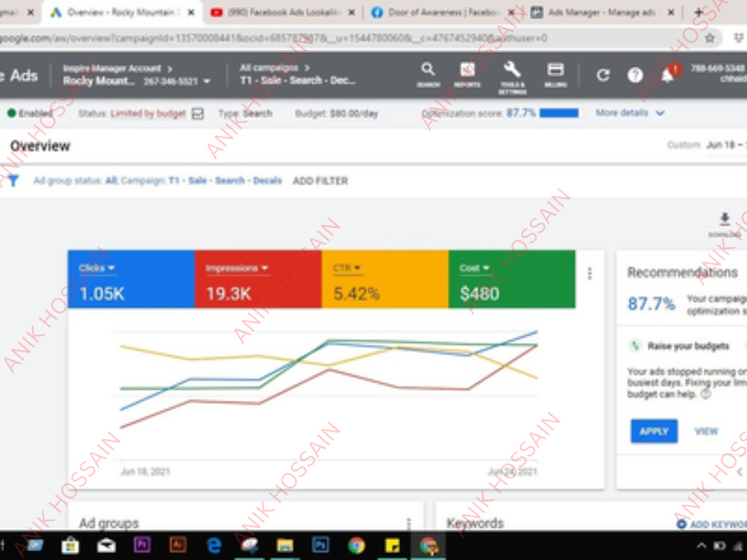
Task: Close the Overview - Rocky Mountain tab
Action: coord(190,13)
